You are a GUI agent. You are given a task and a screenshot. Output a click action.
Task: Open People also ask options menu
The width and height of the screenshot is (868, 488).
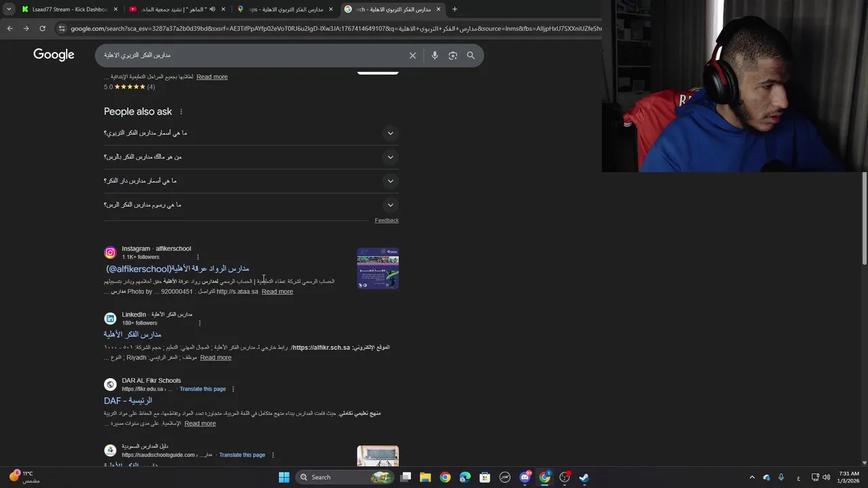point(181,112)
